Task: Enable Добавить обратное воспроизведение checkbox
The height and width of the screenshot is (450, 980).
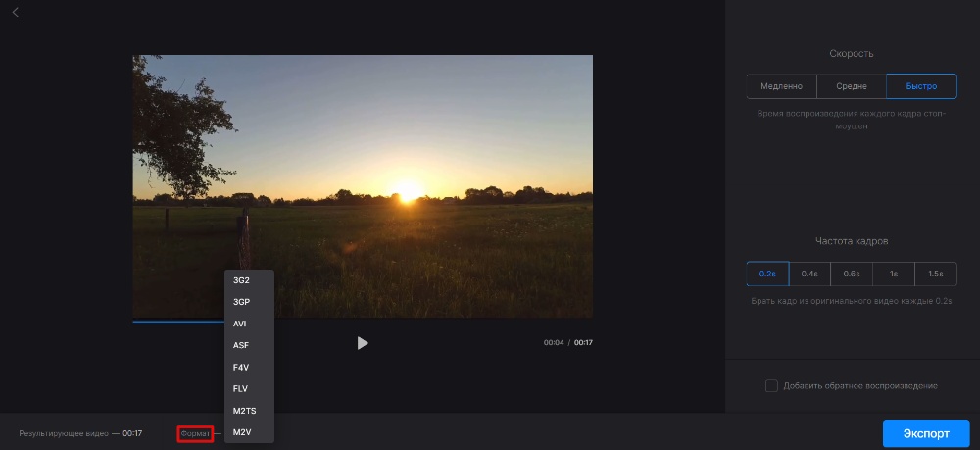Action: [x=772, y=385]
